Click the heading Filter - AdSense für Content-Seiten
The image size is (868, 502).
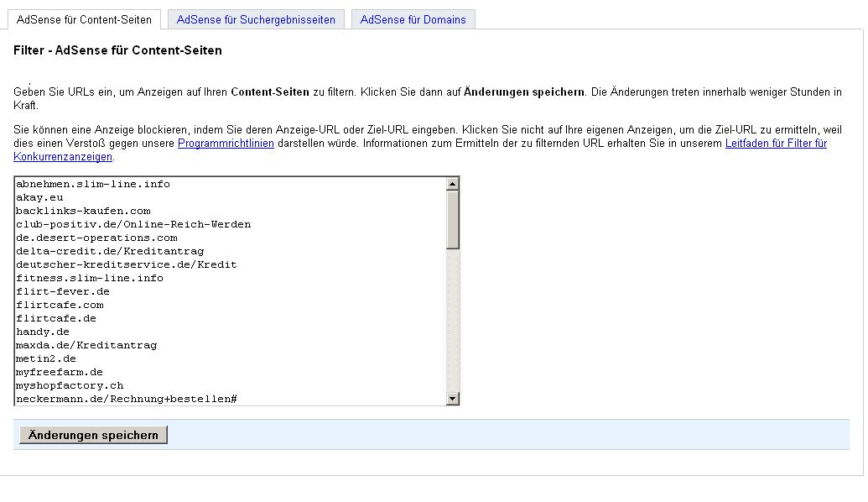pyautogui.click(x=118, y=50)
